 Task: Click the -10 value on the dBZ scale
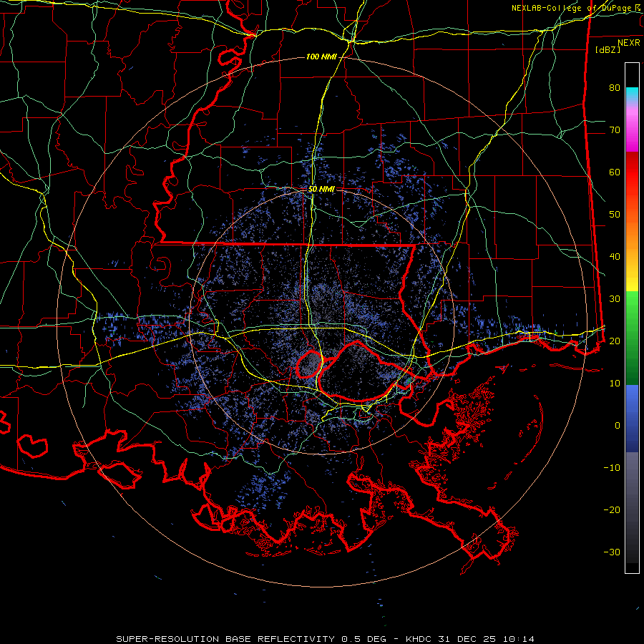[x=612, y=468]
